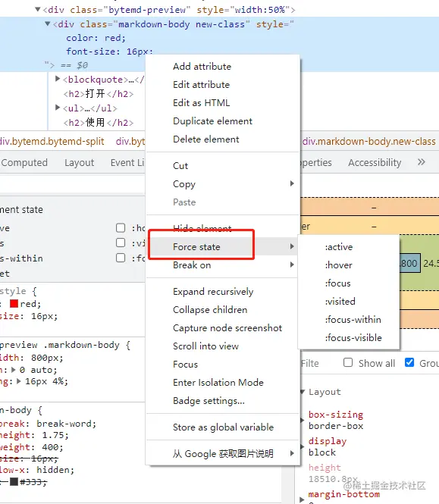Open 从 Google 获取图片说明 submenu
439x504 pixels.
click(223, 453)
